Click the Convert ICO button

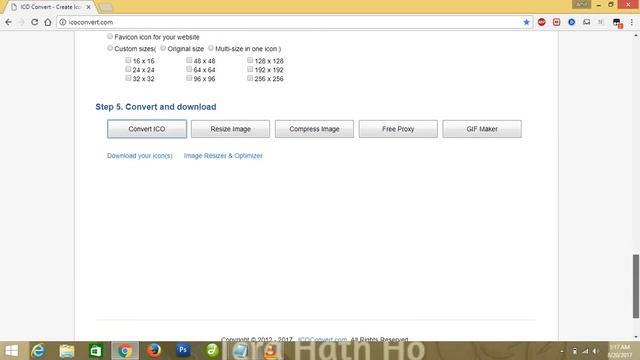(x=147, y=129)
